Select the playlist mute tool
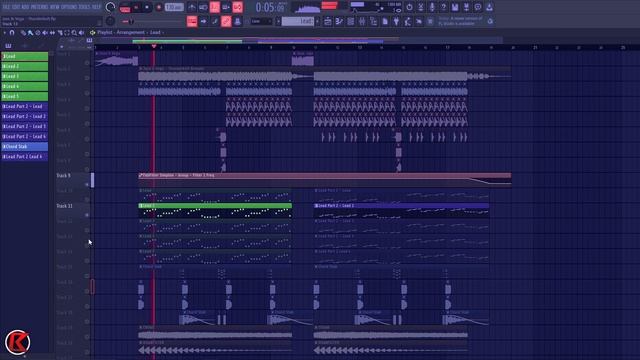The image size is (640, 360). [45, 33]
